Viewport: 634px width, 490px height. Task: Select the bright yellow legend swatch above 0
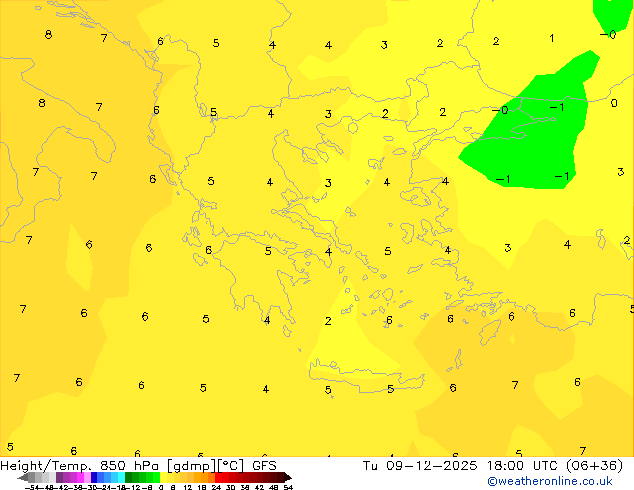163,477
